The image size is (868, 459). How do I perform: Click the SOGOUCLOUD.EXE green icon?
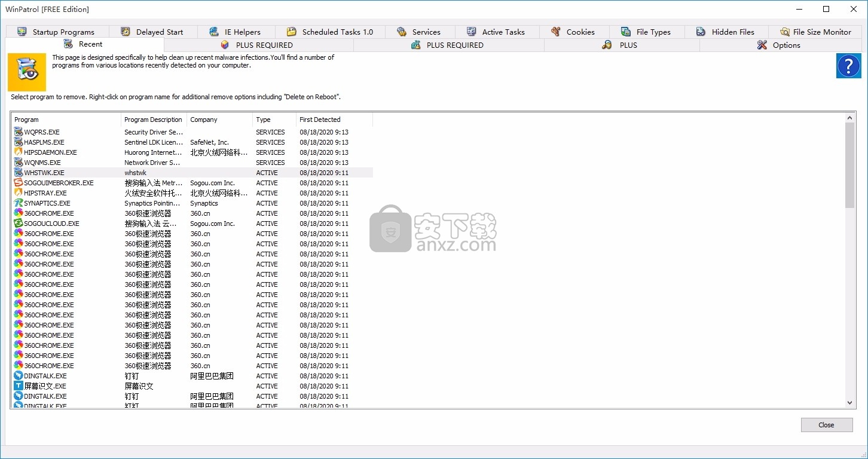pyautogui.click(x=18, y=224)
